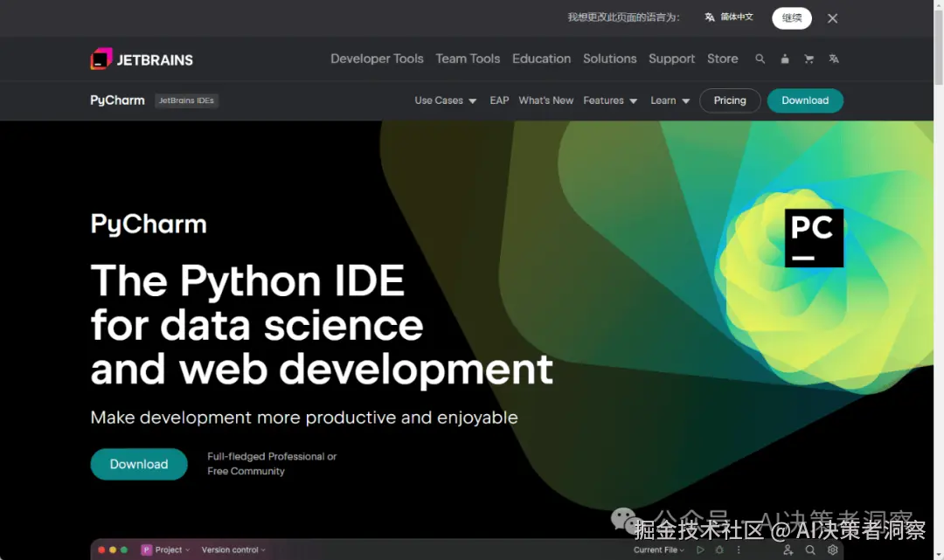Click the settings gear in IDE preview
Viewport: 944px width, 560px height.
coord(833,550)
